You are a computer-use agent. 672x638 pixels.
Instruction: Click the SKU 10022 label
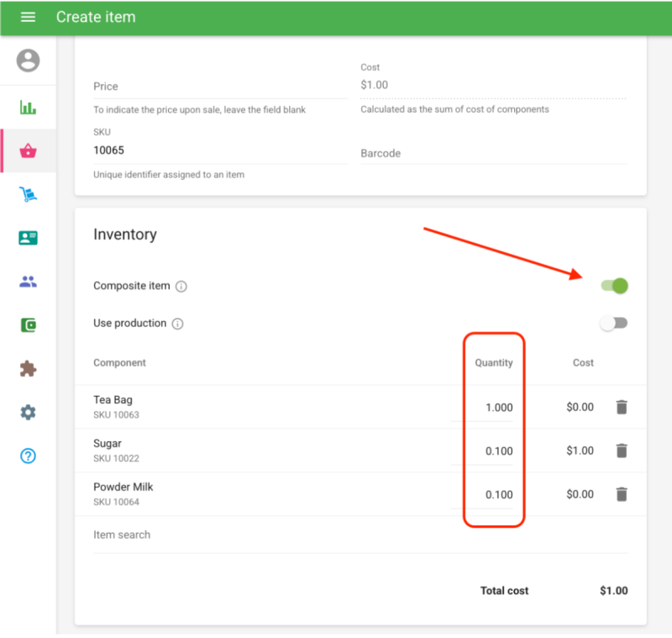point(116,459)
